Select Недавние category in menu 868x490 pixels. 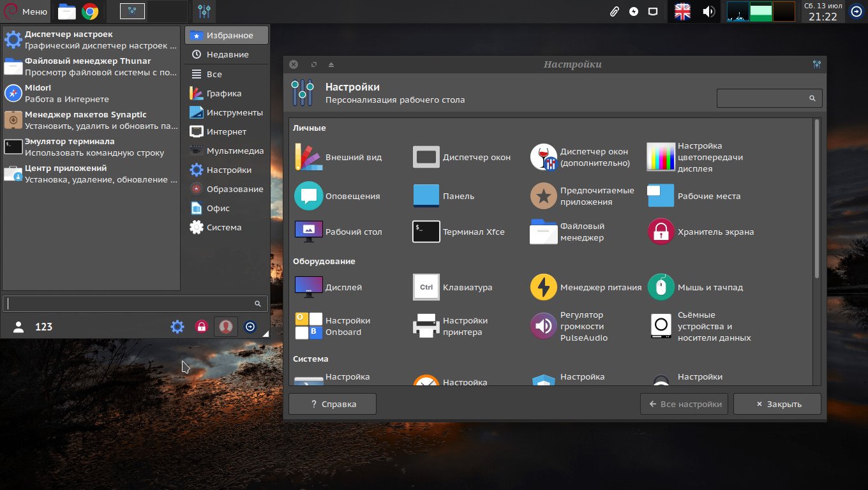227,55
